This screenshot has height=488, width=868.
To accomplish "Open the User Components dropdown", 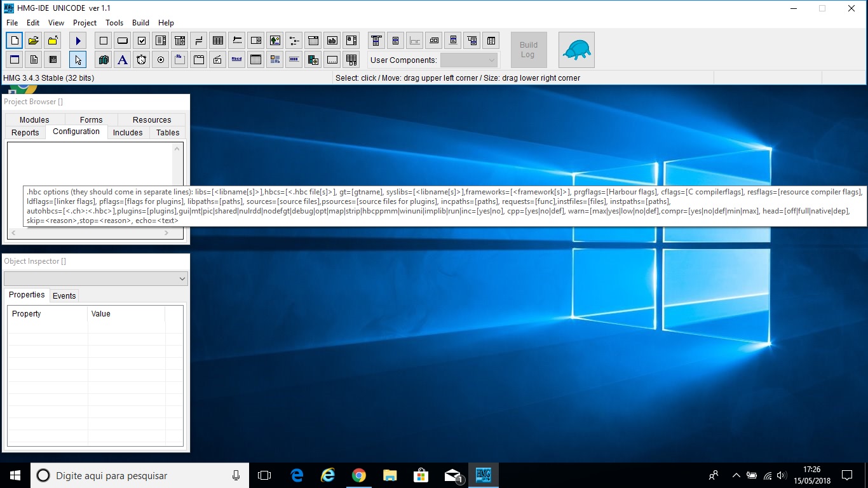I will click(468, 60).
